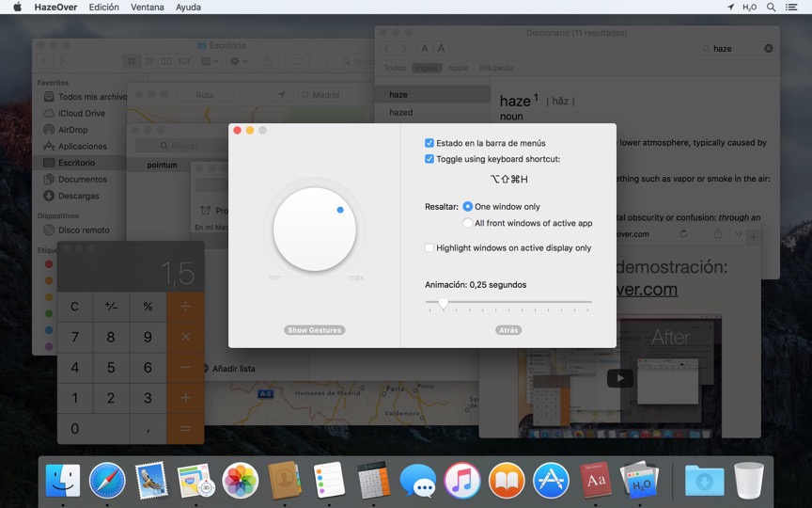Open the Ventana menu
The width and height of the screenshot is (812, 508).
coord(147,8)
